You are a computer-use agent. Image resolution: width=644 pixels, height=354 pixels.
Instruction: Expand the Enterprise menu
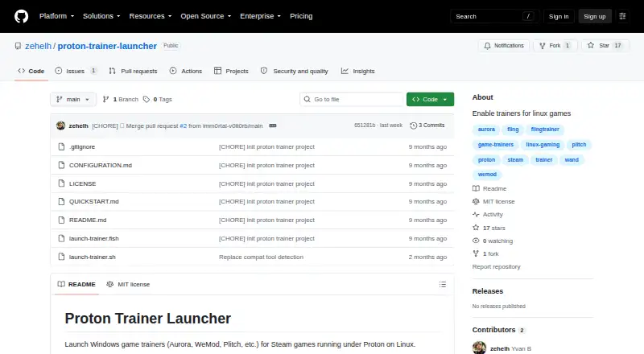pyautogui.click(x=260, y=16)
